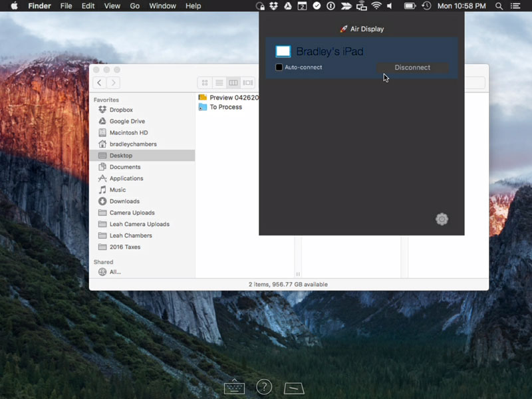Open the volume control in menu bar
The image size is (532, 399).
[390, 6]
